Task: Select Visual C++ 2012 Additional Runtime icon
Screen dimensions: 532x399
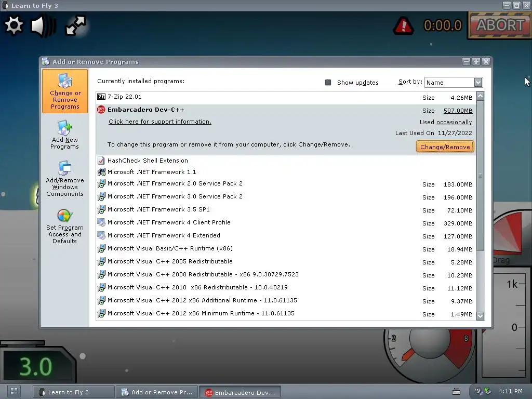Action: (x=101, y=300)
